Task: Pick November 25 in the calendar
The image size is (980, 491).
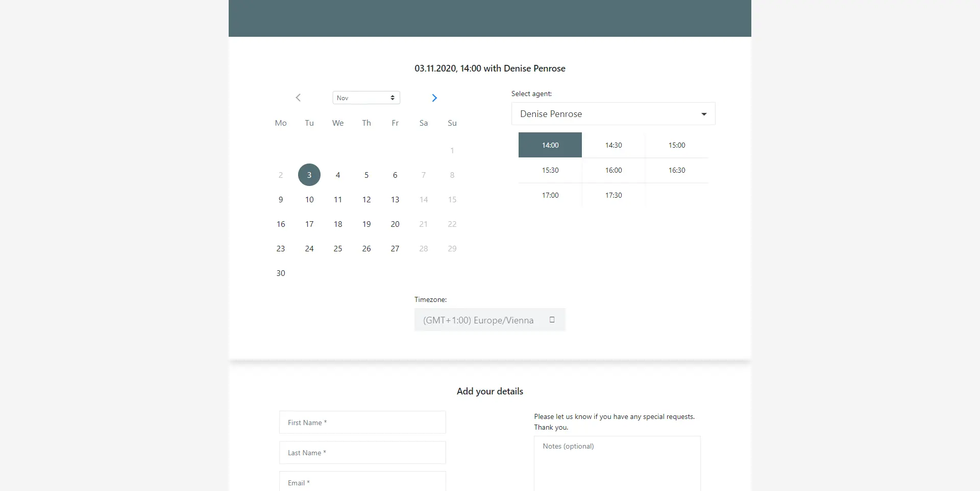Action: [338, 248]
